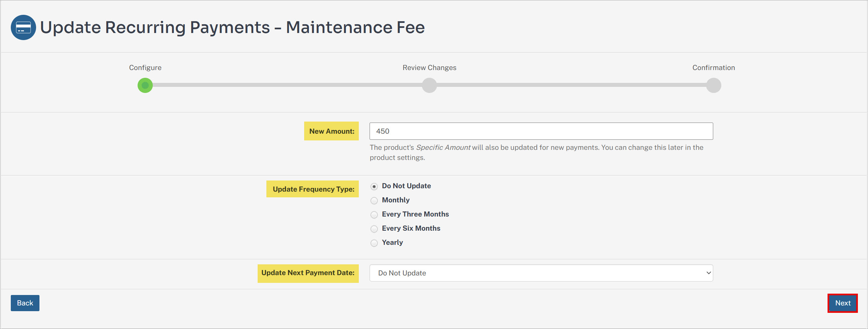This screenshot has width=868, height=329.
Task: Choose Every Six Months frequency
Action: (x=374, y=229)
